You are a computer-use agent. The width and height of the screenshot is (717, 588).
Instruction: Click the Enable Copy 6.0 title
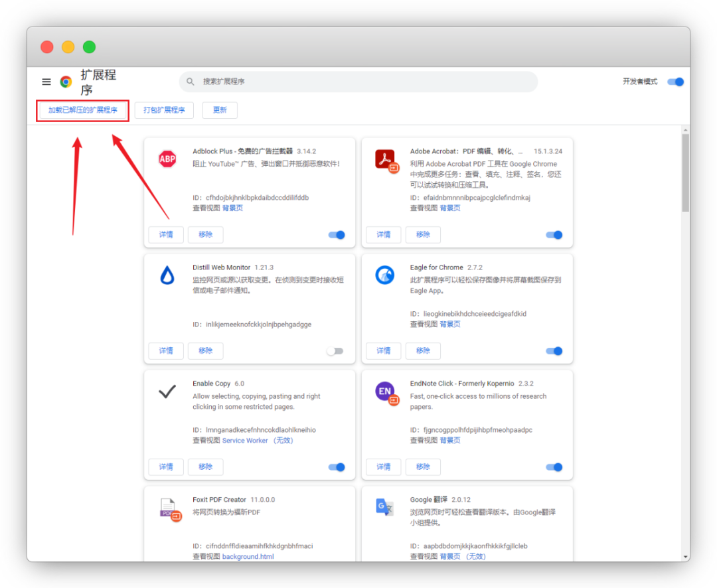218,384
